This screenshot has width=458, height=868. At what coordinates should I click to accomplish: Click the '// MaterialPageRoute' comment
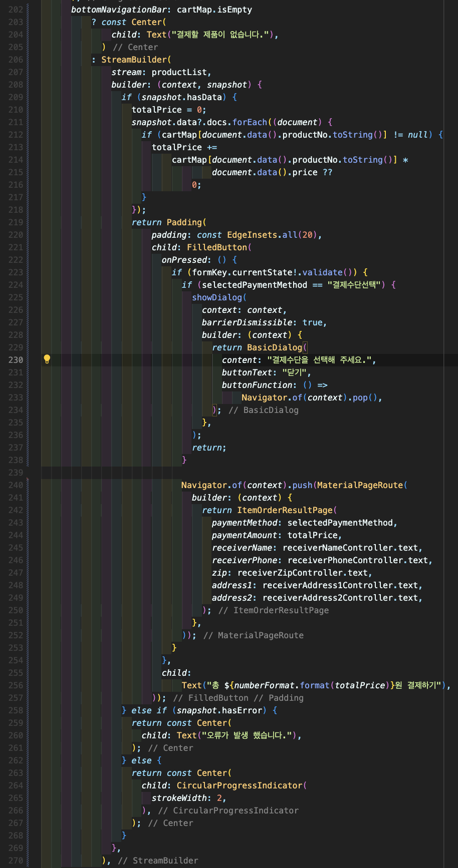(x=254, y=635)
